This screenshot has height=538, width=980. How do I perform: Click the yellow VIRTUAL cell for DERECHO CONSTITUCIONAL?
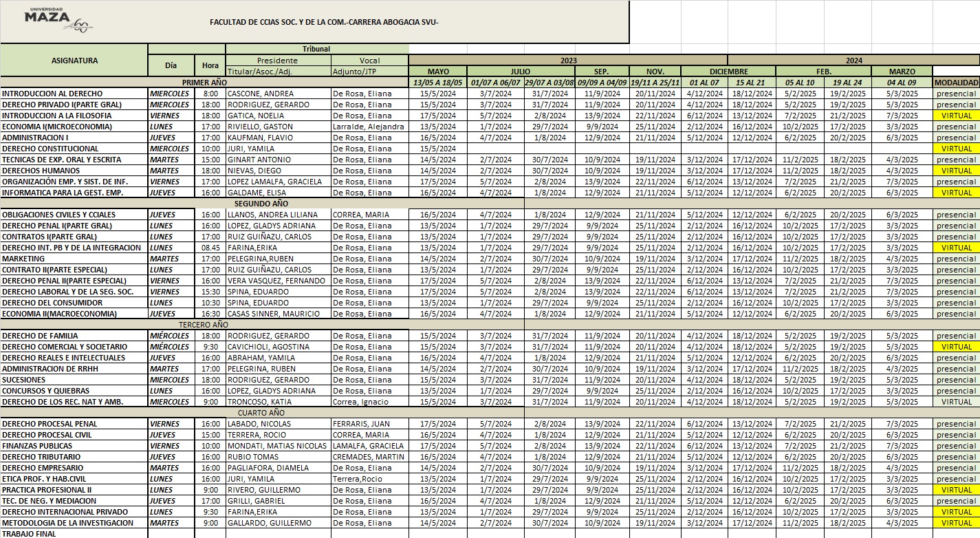tap(957, 149)
